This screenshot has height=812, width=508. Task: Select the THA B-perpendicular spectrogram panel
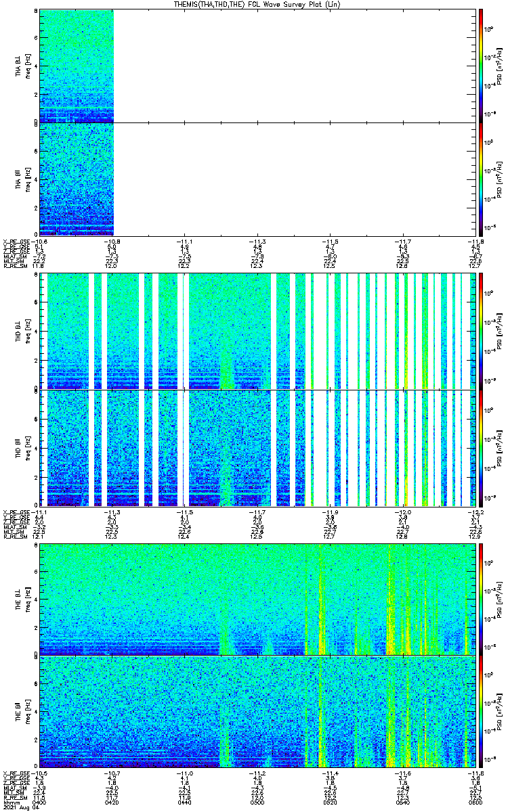(x=257, y=66)
